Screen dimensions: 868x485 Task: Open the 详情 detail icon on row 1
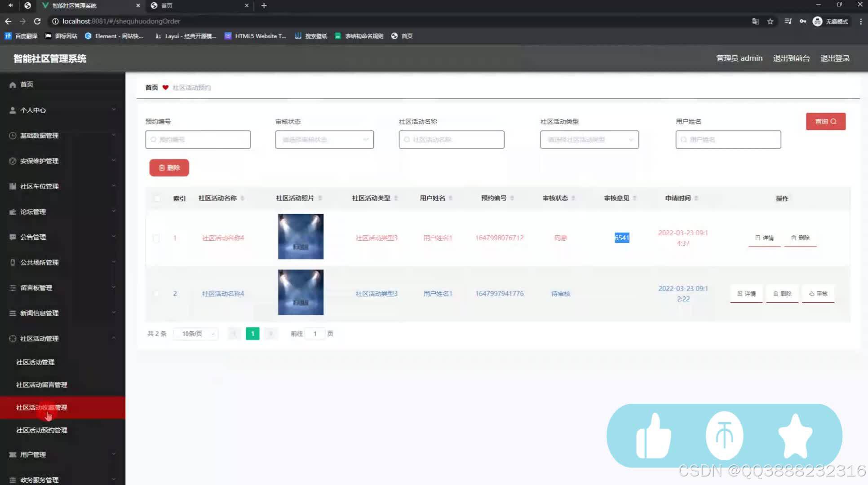tap(757, 238)
